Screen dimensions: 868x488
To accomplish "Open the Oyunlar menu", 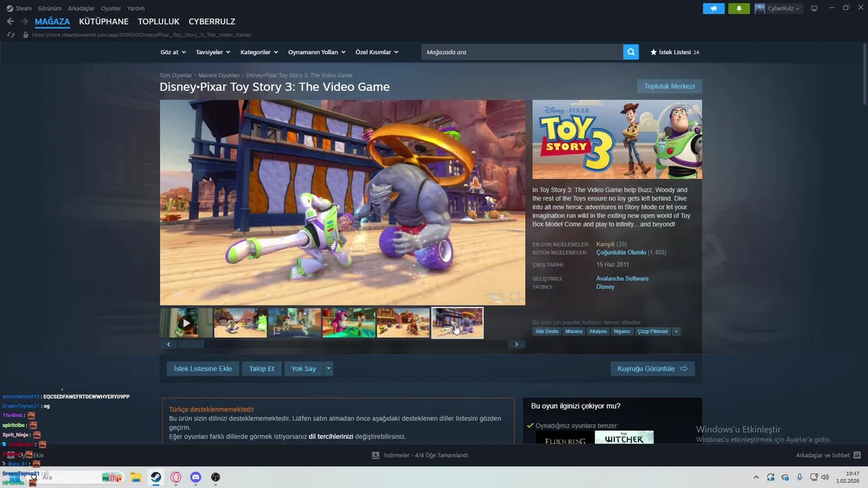I will pos(111,8).
